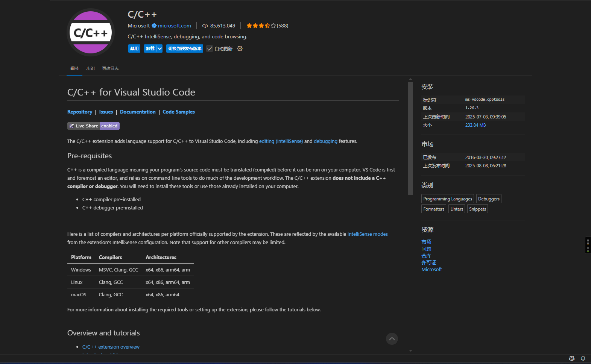Select the Formatters category tag
This screenshot has width=591, height=364.
[x=434, y=209]
